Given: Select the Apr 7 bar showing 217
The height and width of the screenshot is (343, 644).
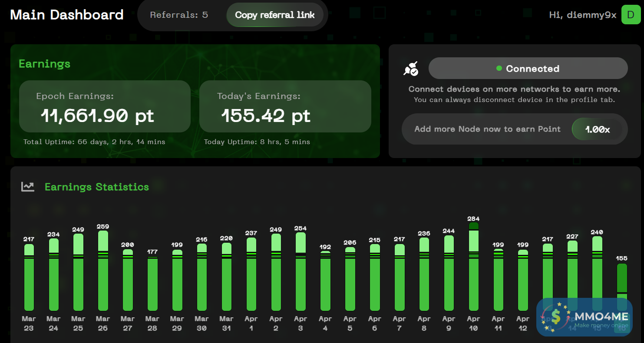Looking at the screenshot, I should point(400,277).
